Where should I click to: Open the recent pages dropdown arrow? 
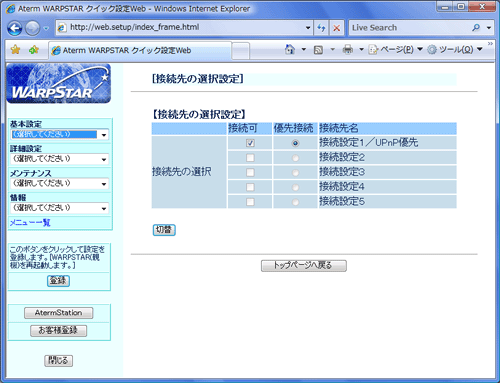click(x=46, y=28)
